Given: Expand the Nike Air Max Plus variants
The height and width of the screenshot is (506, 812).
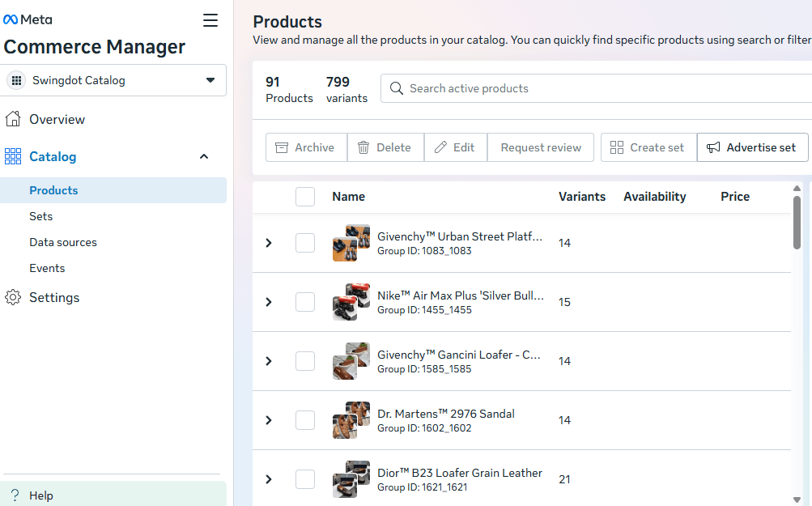Looking at the screenshot, I should pos(269,302).
